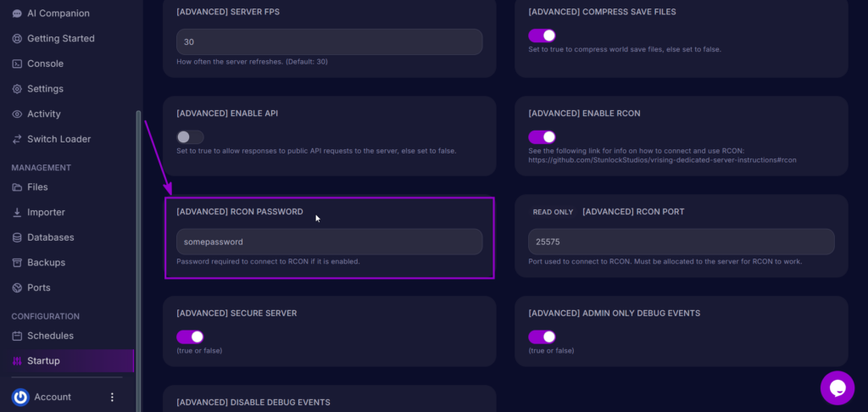
Task: Click the Activity eye icon
Action: tap(17, 114)
